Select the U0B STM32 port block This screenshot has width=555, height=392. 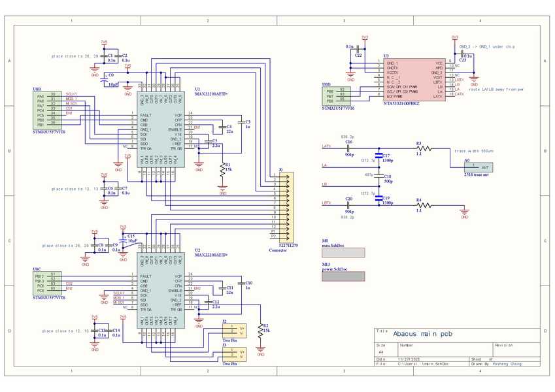[x=48, y=110]
